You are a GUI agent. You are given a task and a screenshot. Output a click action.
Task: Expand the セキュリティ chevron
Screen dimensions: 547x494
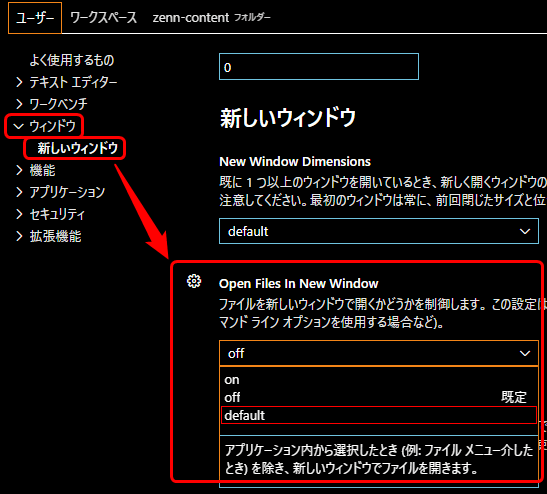19,214
